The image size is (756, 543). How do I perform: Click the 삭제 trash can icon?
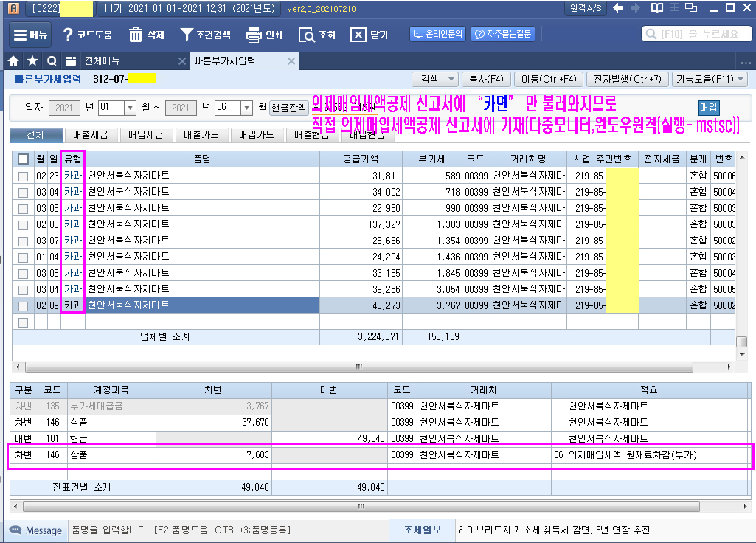point(136,35)
